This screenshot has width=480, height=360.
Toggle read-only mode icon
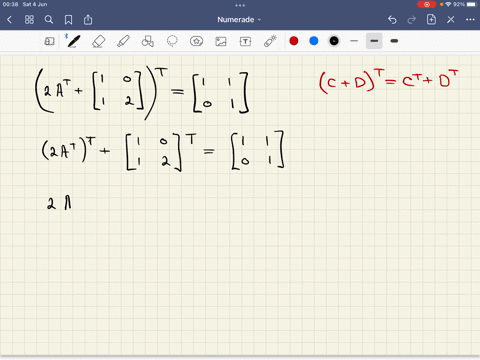(x=49, y=41)
